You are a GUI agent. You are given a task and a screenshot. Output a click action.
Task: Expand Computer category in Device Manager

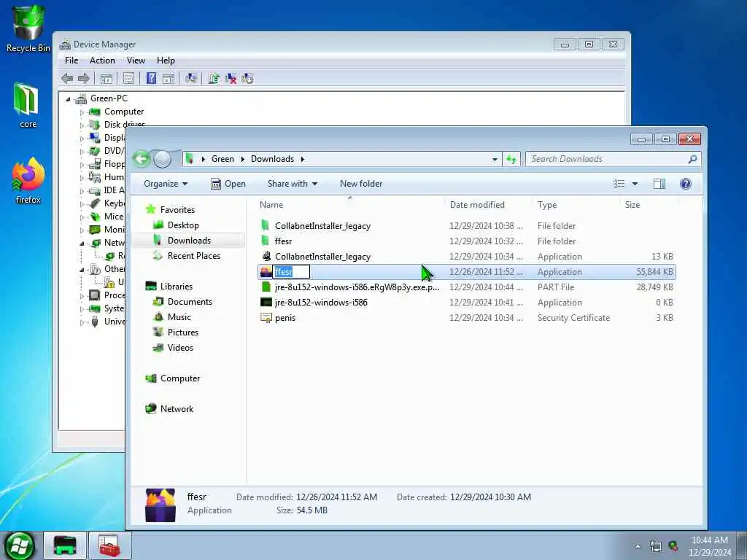click(82, 112)
